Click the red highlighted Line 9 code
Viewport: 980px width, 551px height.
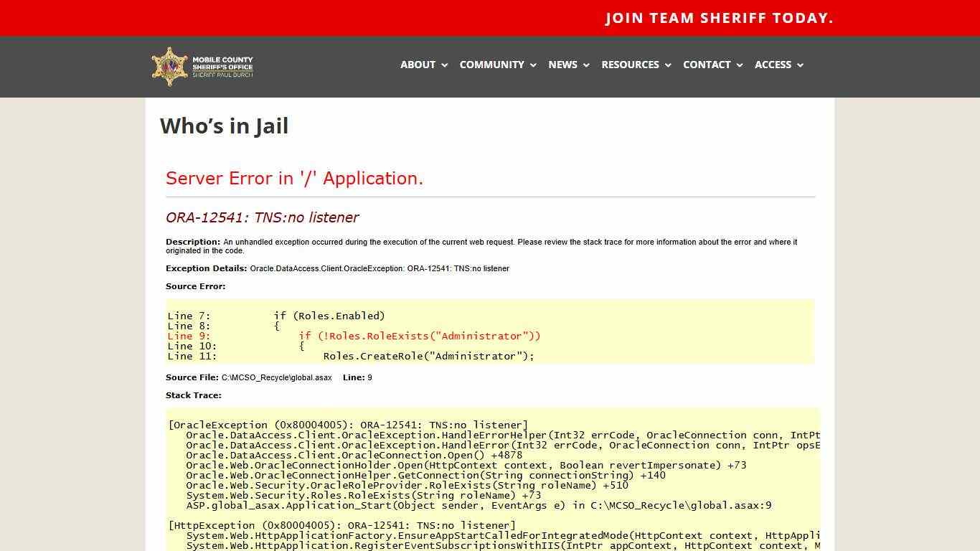pyautogui.click(x=419, y=336)
